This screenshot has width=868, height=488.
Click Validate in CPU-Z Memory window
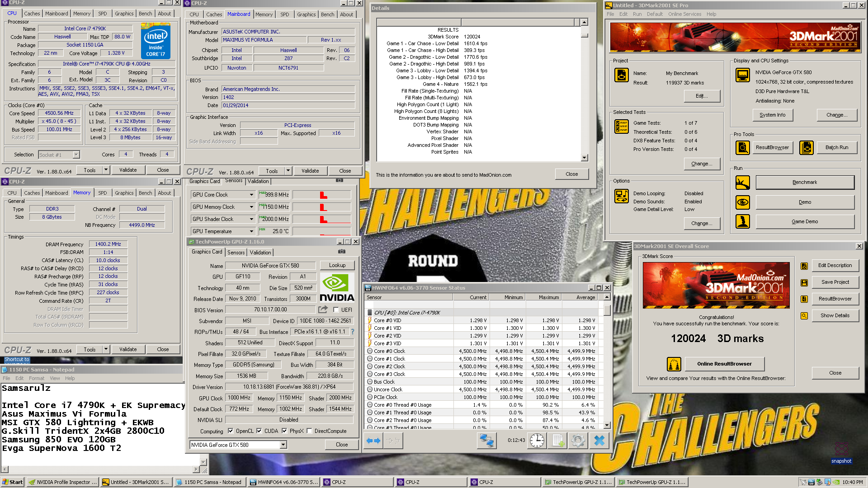[x=128, y=350]
